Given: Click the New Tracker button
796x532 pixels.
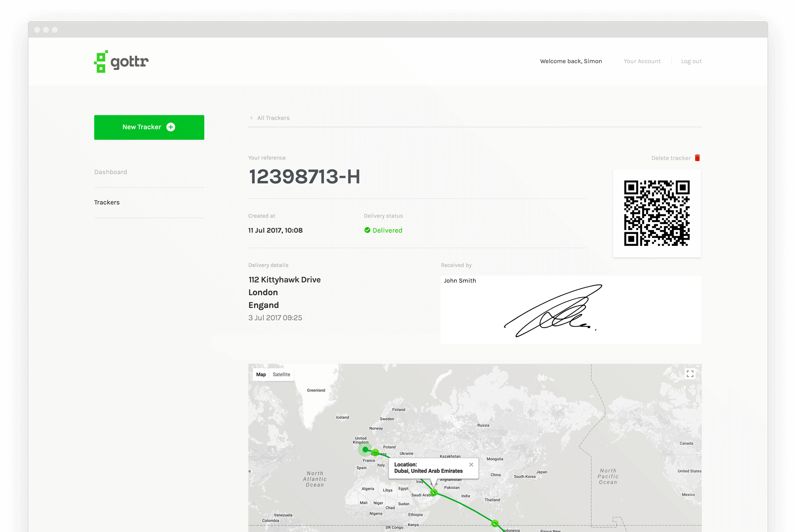Looking at the screenshot, I should (149, 127).
